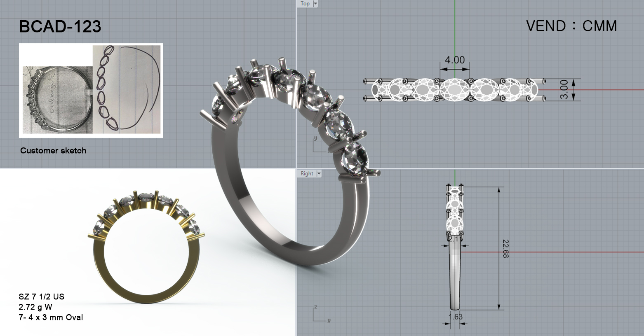Select the hand-drawn ovals sketch image

point(126,89)
